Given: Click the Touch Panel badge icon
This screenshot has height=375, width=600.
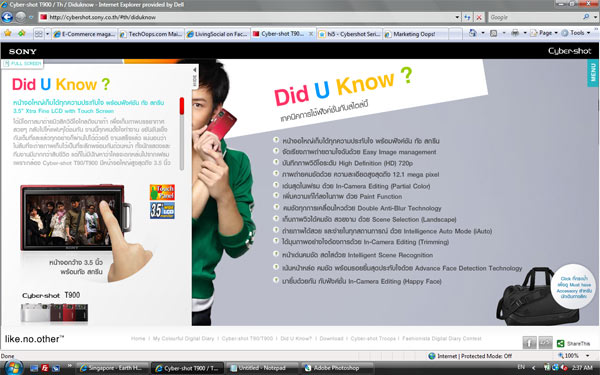Looking at the screenshot, I should [162, 192].
